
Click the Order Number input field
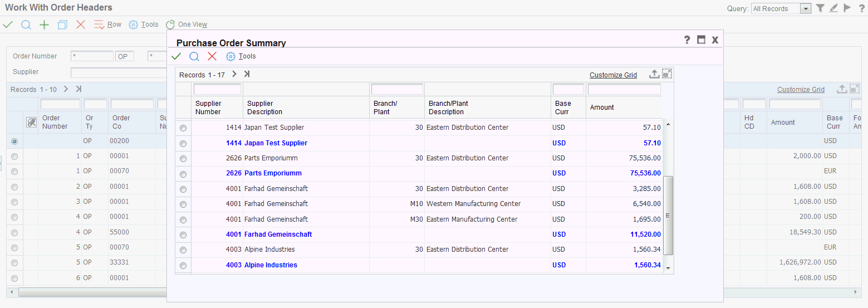point(92,56)
